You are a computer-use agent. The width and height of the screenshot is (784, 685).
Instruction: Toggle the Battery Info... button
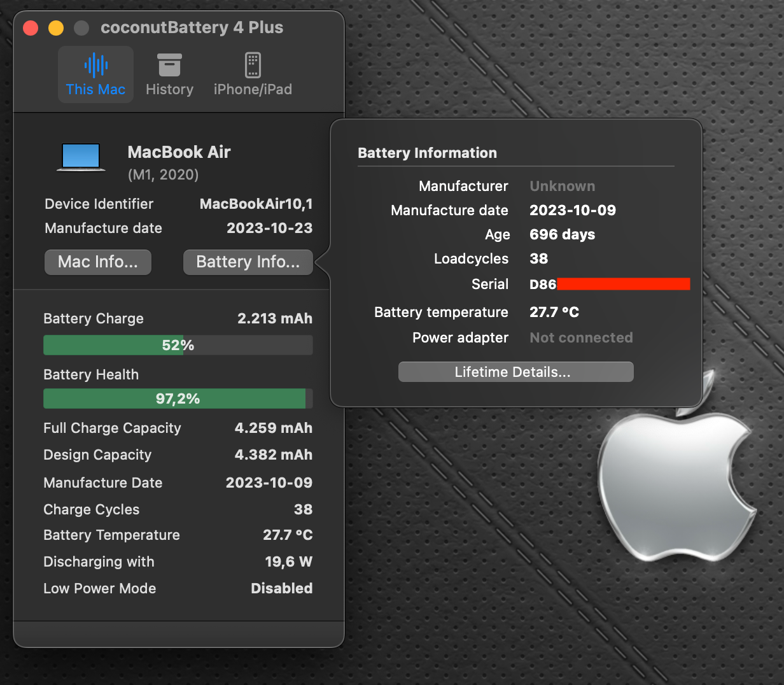[x=248, y=262]
